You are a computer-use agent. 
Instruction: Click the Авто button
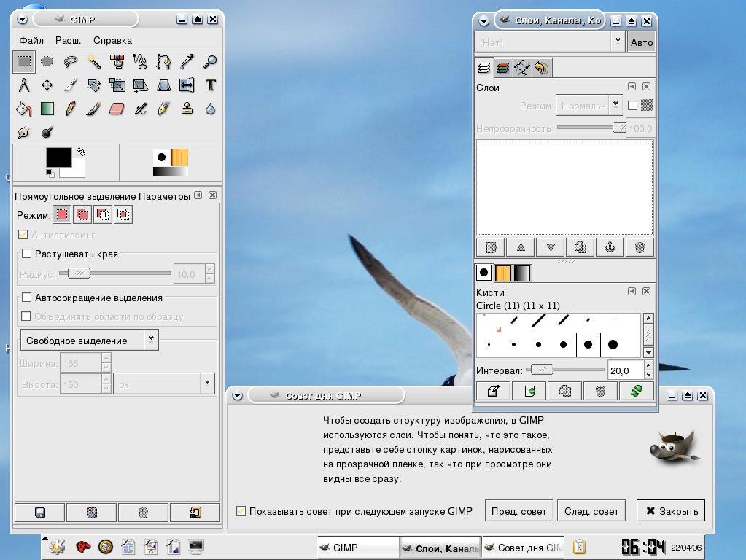642,42
